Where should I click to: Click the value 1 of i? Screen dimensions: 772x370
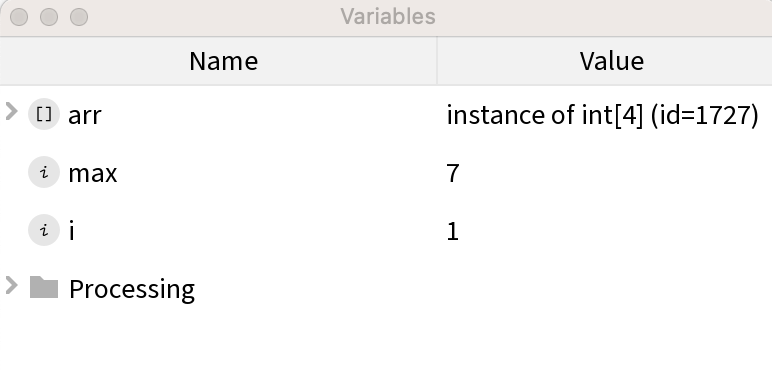click(x=453, y=231)
